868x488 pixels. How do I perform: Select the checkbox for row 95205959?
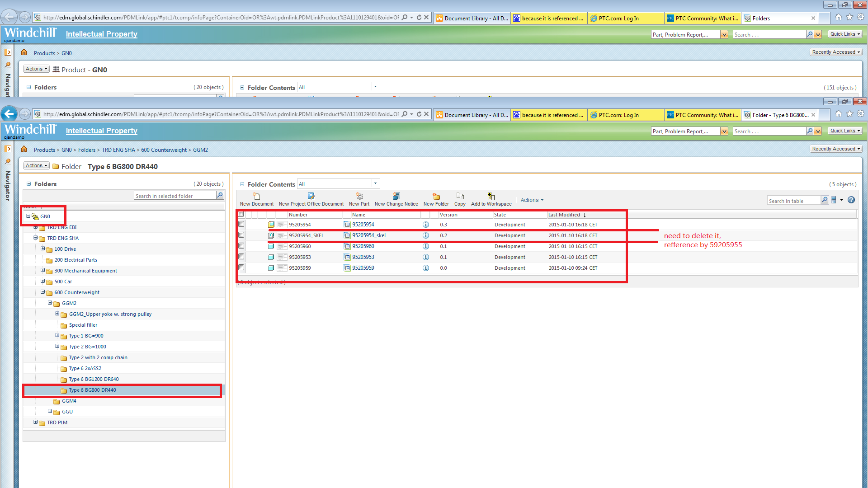click(x=241, y=267)
